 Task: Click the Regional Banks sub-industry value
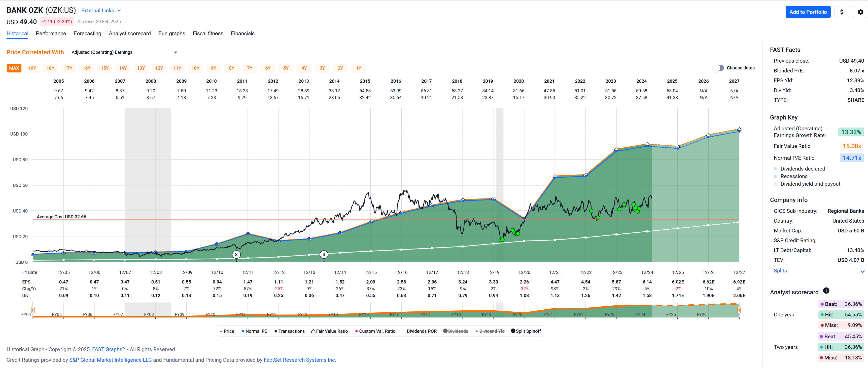[x=845, y=211]
